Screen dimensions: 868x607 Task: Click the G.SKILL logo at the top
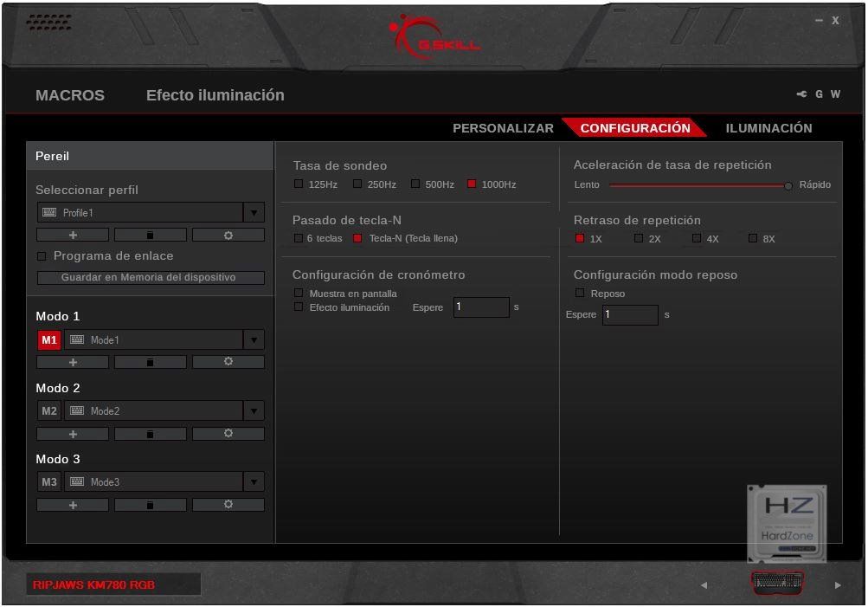coord(434,36)
